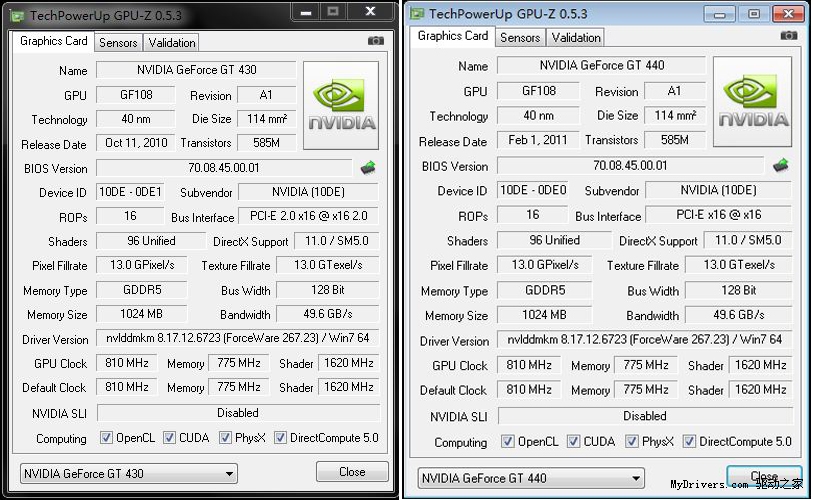The width and height of the screenshot is (813, 500).
Task: Click BIOS Version field in GT 430 window
Action: point(224,168)
